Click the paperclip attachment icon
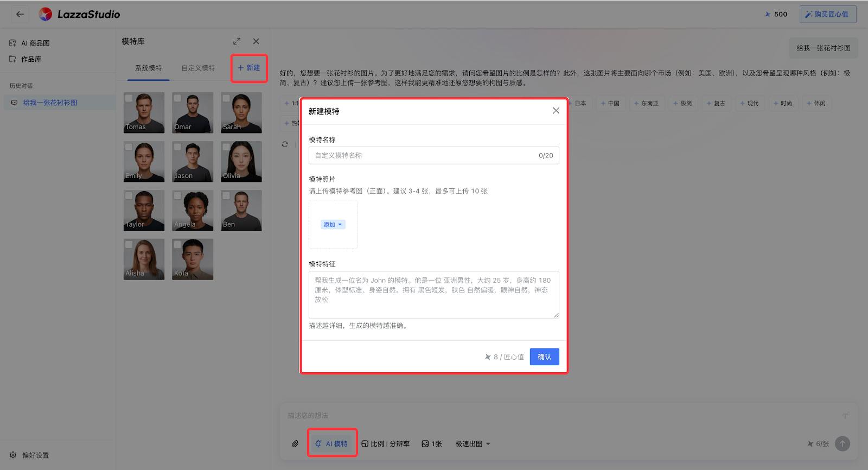The image size is (868, 470). pyautogui.click(x=295, y=443)
